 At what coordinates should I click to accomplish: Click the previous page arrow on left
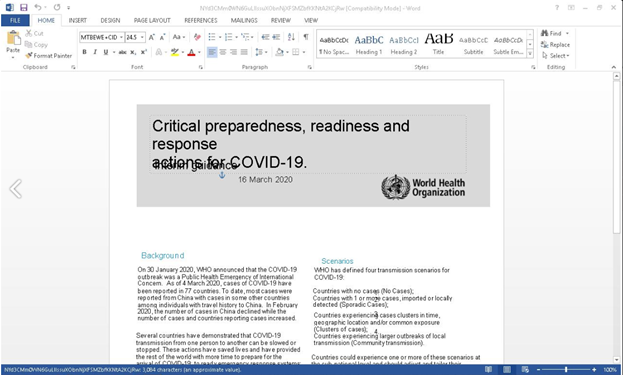point(15,189)
